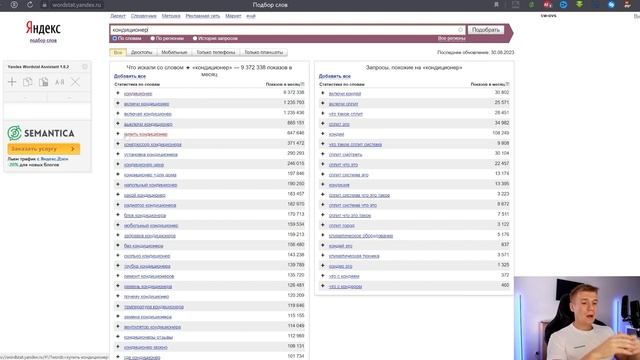
Task: Open the red browser extension icon
Action: click(x=547, y=5)
